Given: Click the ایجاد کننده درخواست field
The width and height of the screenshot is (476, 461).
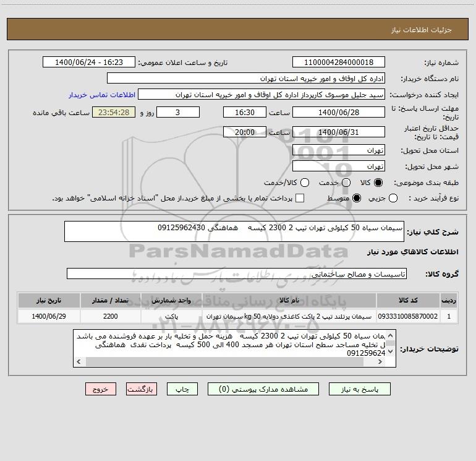Looking at the screenshot, I should [x=261, y=95].
